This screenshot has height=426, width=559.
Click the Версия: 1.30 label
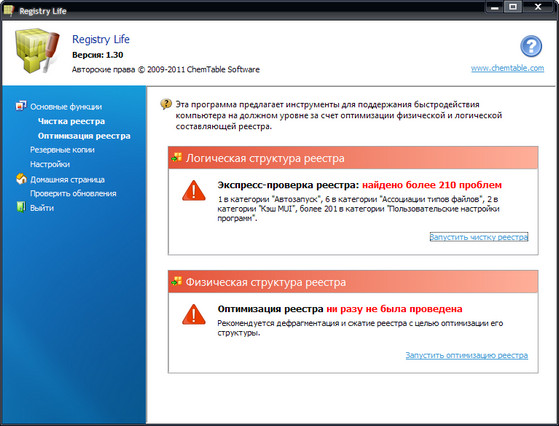click(98, 55)
